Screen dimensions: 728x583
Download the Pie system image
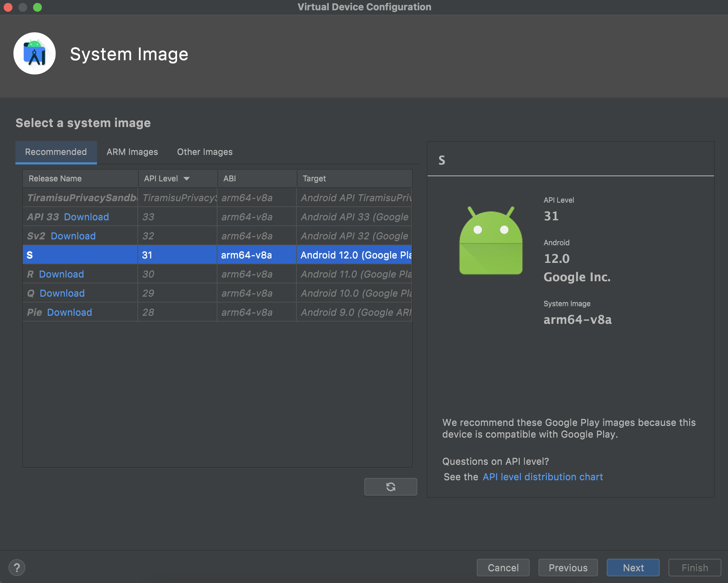pos(69,312)
